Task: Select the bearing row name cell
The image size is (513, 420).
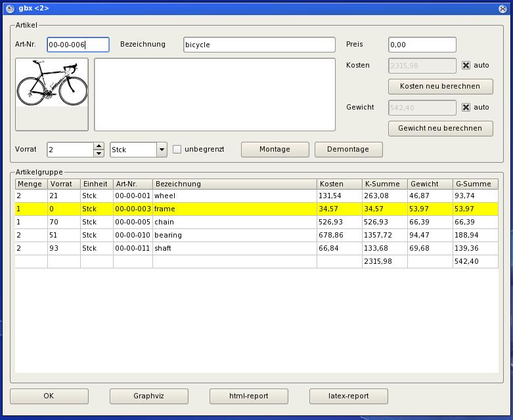Action: pyautogui.click(x=234, y=235)
